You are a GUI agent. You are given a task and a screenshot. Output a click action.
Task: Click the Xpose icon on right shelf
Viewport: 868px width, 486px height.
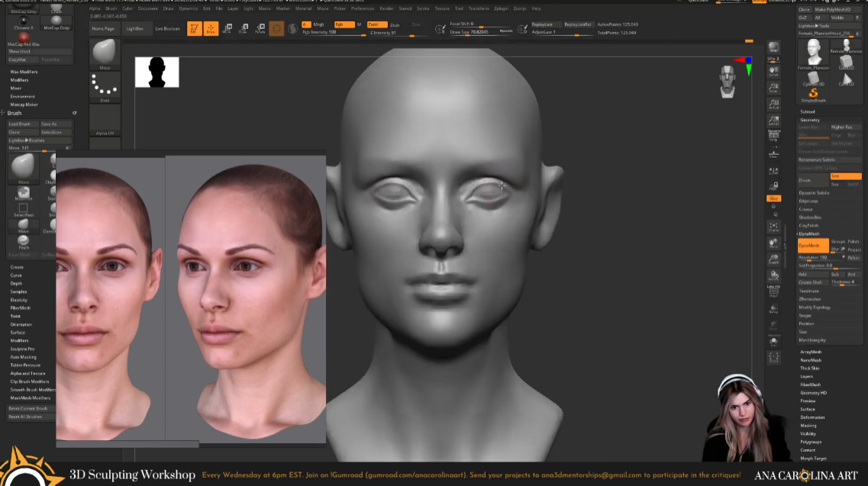pos(773,358)
